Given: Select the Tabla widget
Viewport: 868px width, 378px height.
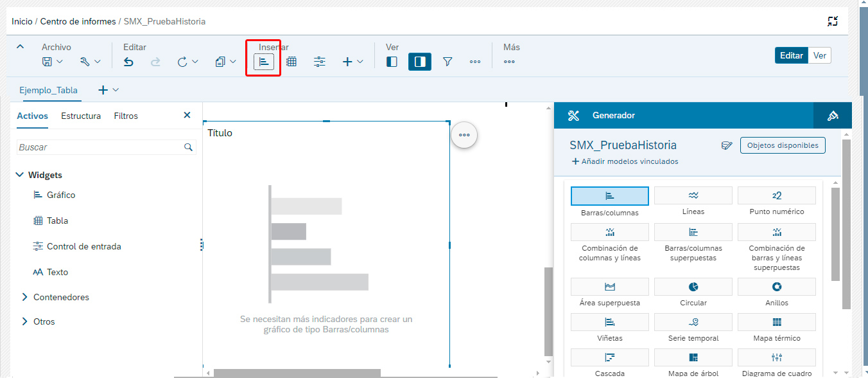Looking at the screenshot, I should point(51,221).
